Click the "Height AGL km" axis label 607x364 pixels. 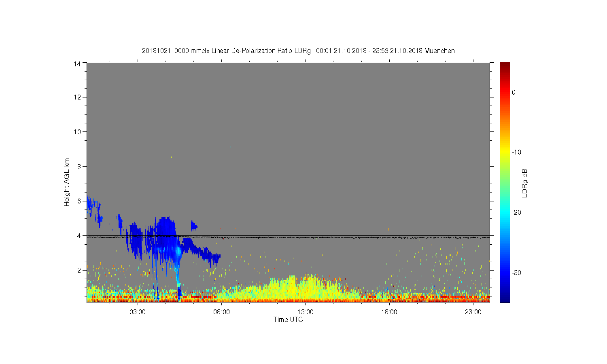(x=67, y=182)
